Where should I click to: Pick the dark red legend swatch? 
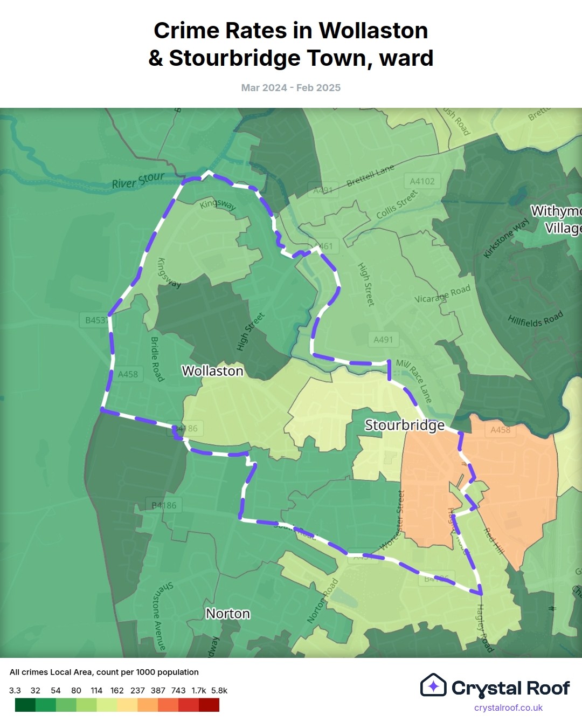tap(209, 705)
